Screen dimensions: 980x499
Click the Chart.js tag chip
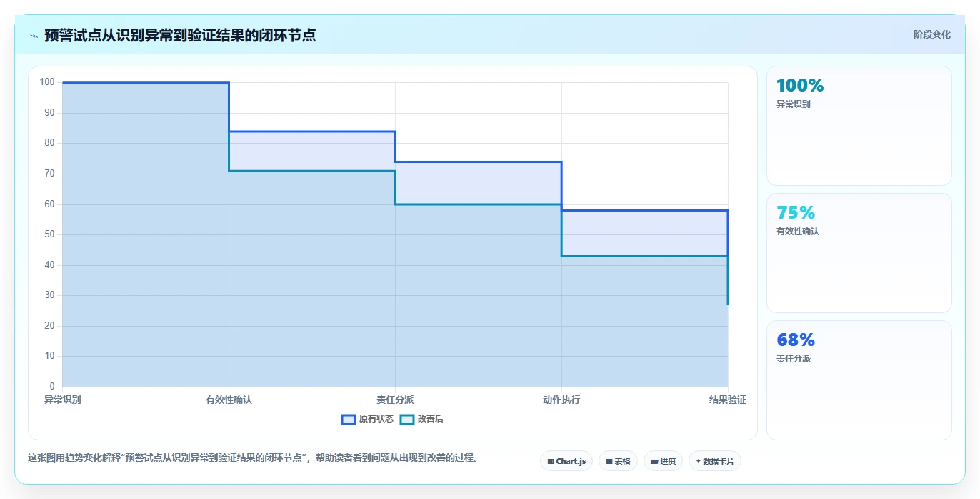(566, 461)
